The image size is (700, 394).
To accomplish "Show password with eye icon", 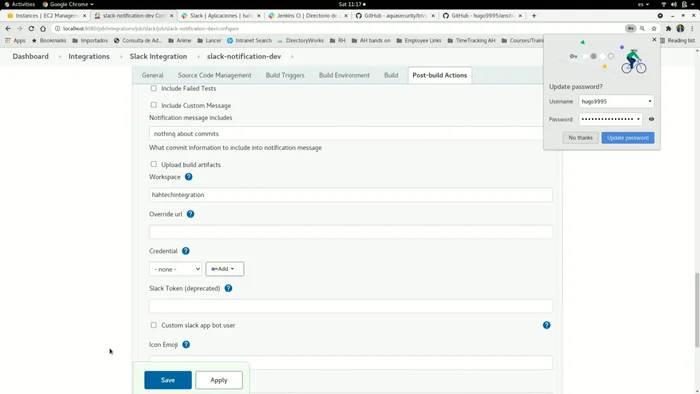I will 651,119.
